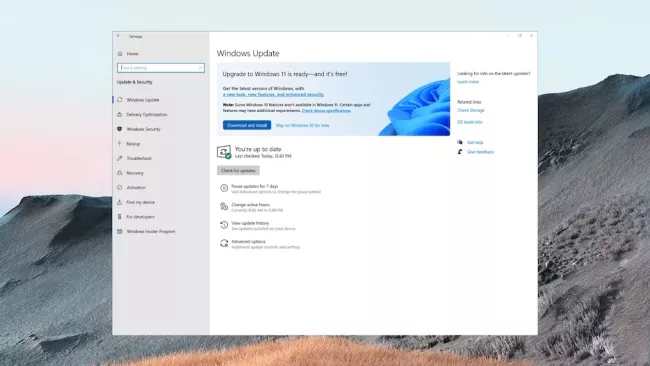Open the OS build info link
The width and height of the screenshot is (650, 366).
(470, 122)
